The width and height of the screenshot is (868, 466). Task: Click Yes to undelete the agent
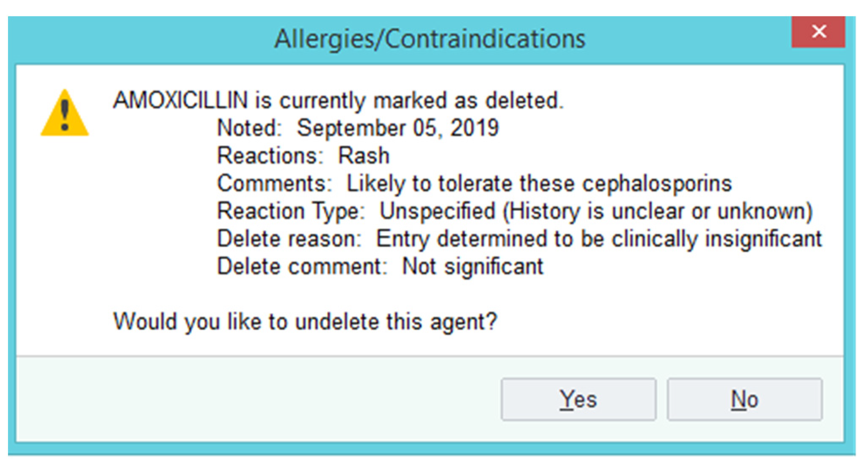pos(578,399)
